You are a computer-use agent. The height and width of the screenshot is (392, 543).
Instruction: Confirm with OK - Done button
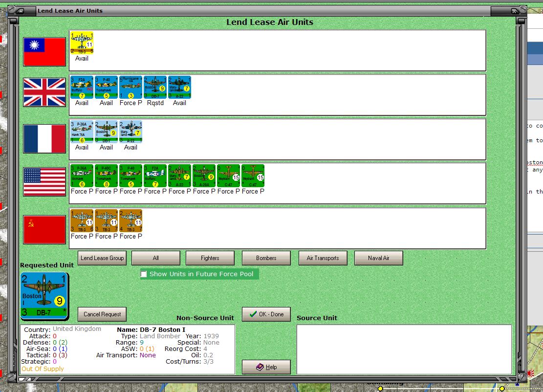point(266,314)
